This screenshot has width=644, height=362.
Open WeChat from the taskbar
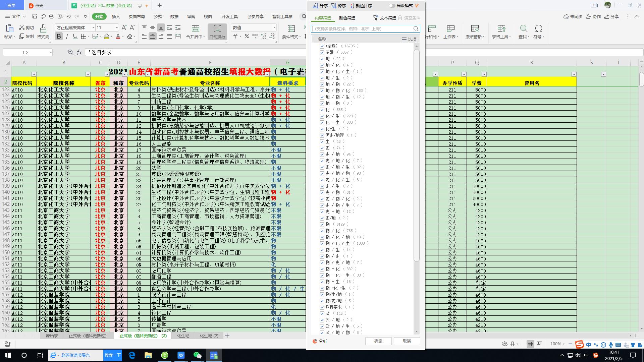click(198, 355)
